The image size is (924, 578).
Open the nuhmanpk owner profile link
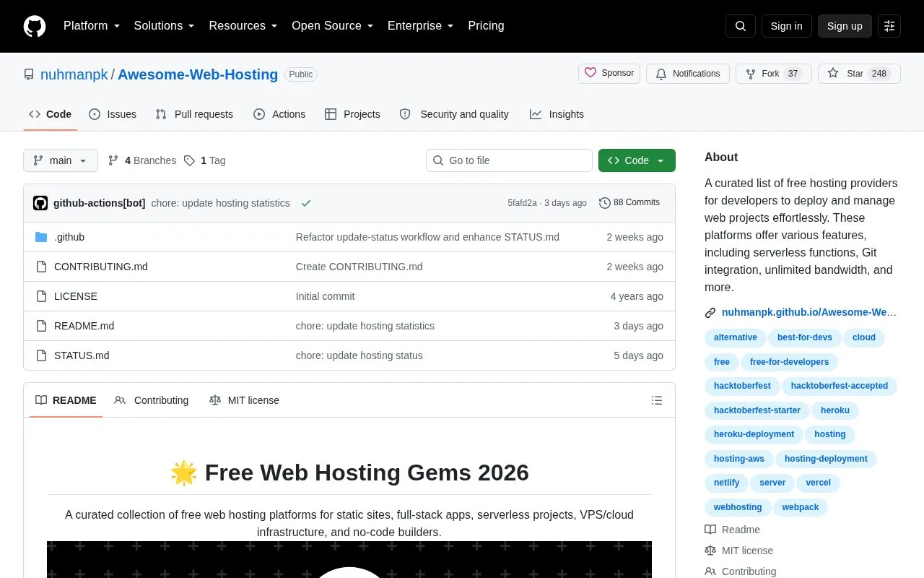(74, 74)
